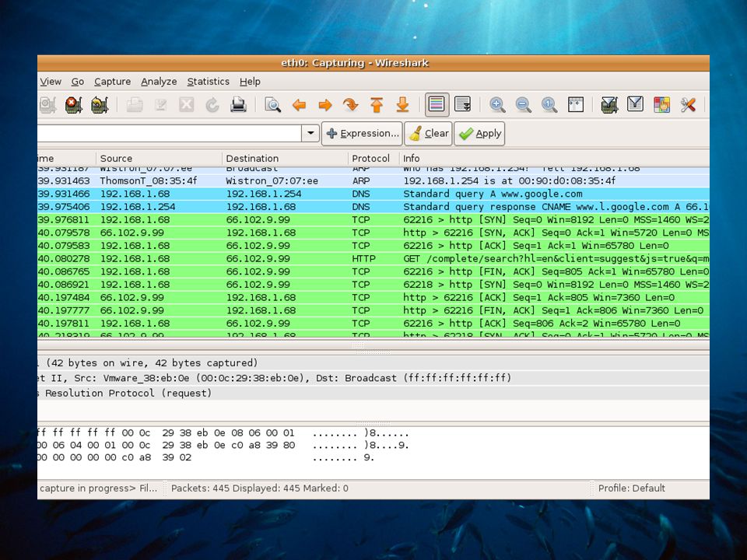Select the Ethernet II Src Vmware_38:eb:0e line
Screen dimensions: 747x560
[373, 378]
